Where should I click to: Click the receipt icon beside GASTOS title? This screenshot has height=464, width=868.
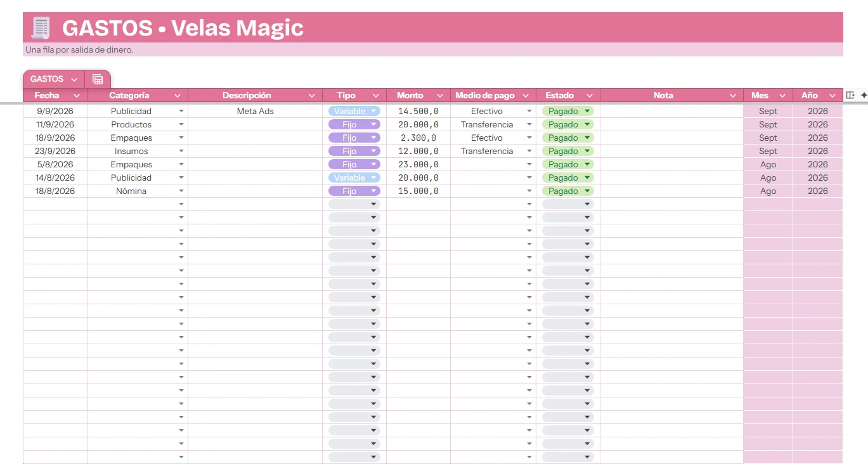(41, 28)
